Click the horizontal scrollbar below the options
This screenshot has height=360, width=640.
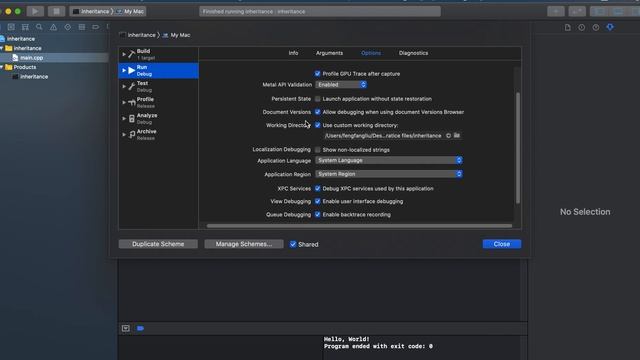click(x=359, y=226)
